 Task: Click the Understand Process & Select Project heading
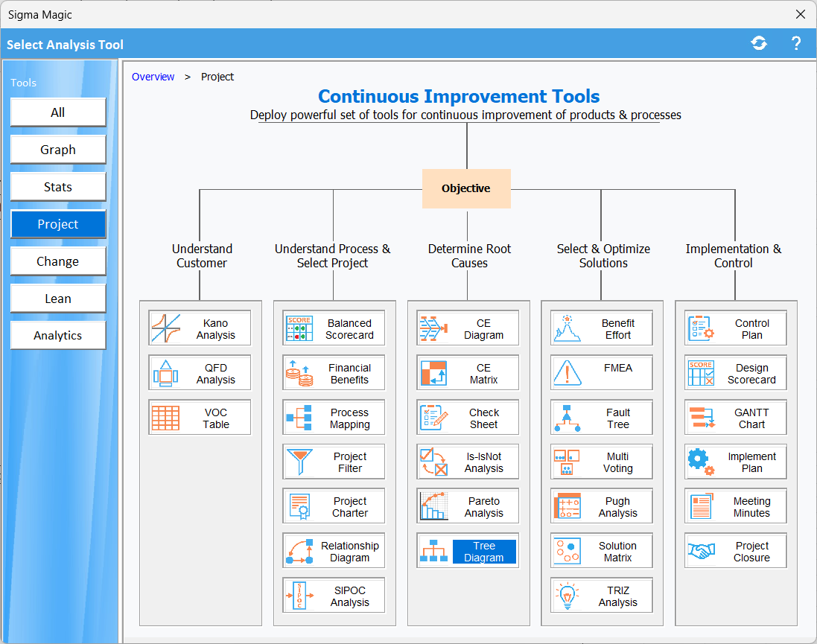(332, 256)
